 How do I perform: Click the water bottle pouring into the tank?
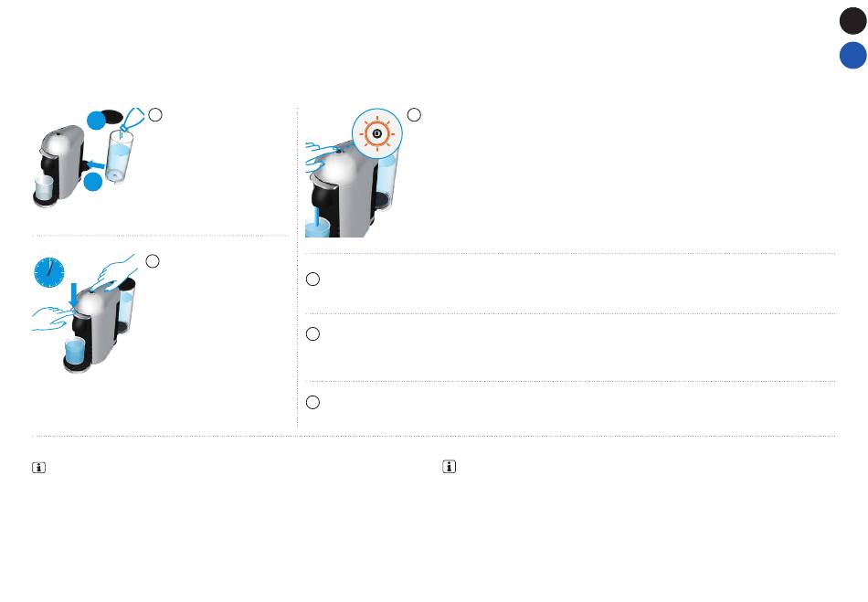pos(132,119)
